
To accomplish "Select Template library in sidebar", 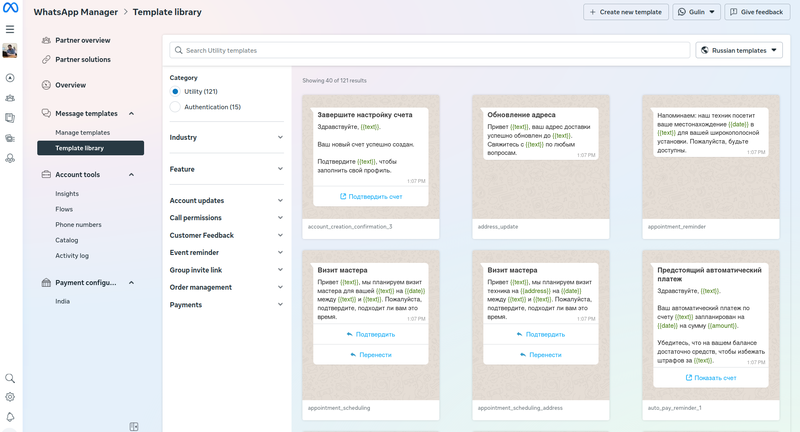I will coord(90,148).
